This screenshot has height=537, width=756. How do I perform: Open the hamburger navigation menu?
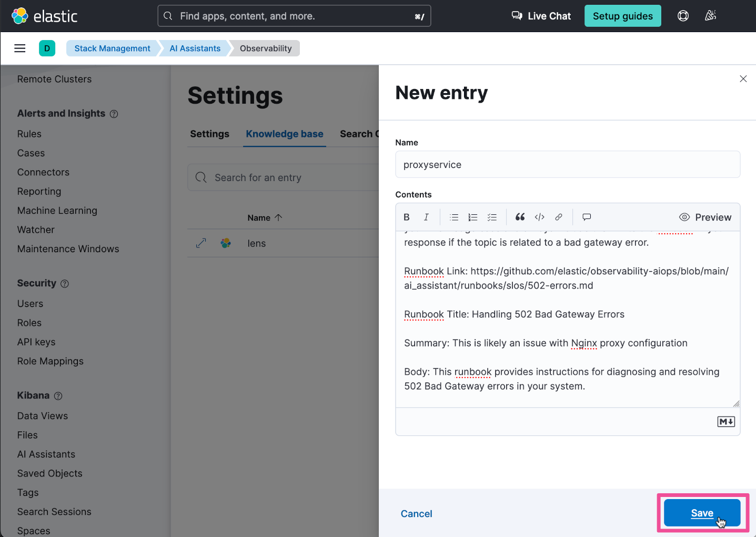coord(20,48)
